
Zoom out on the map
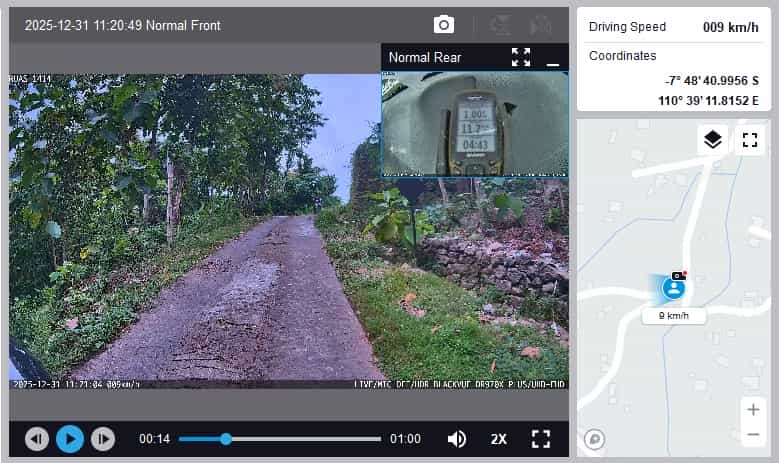tap(753, 434)
